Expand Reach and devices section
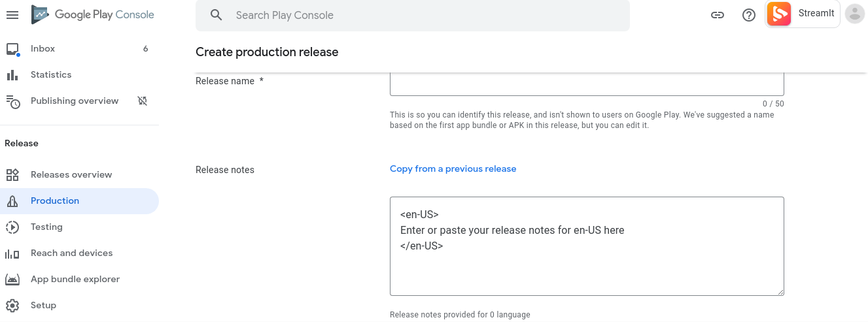This screenshot has height=322, width=868. click(71, 253)
